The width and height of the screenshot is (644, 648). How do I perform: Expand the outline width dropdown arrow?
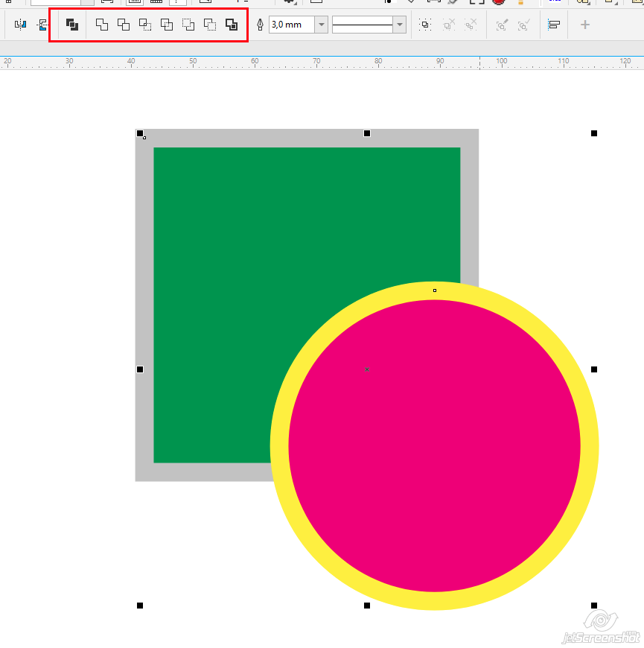[x=322, y=25]
